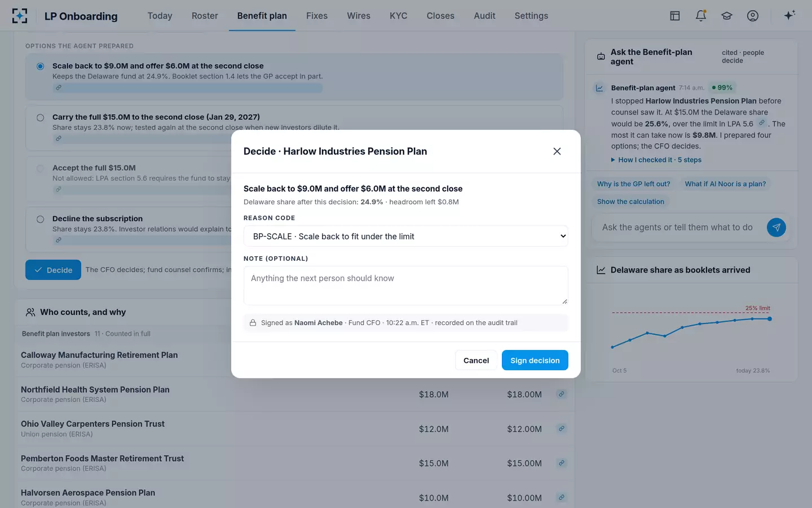Screen dimensions: 812x508
Task: Click citation link under Accept the full $15.0M option
Action: 59,189
